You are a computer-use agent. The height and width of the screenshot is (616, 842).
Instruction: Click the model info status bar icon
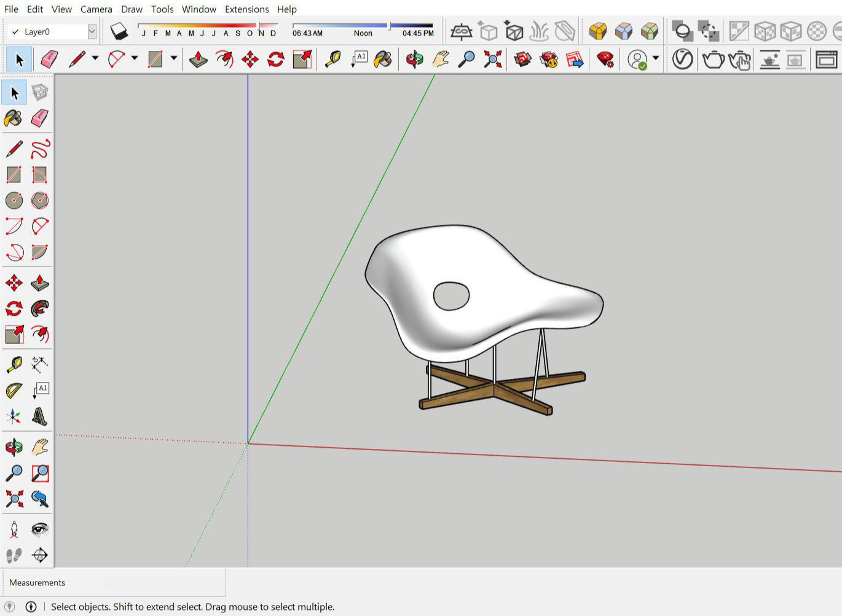(x=31, y=607)
